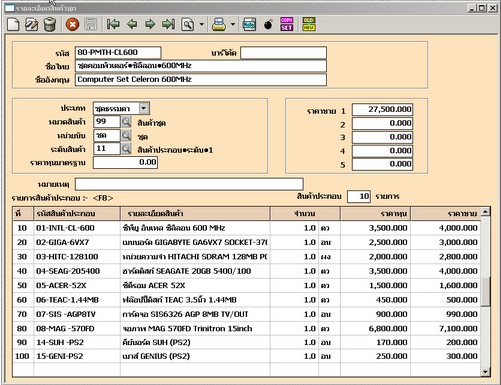Click the category code field containing 99
Image resolution: width=501 pixels, height=385 pixels.
coord(107,122)
